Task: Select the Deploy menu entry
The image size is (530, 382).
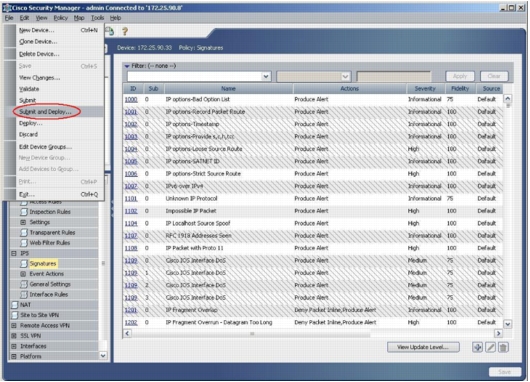Action: pyautogui.click(x=30, y=123)
